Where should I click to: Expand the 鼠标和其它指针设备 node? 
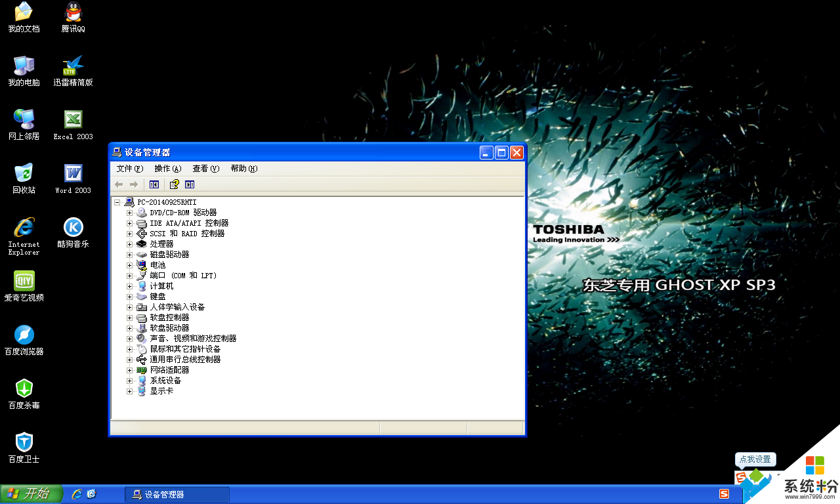click(130, 349)
